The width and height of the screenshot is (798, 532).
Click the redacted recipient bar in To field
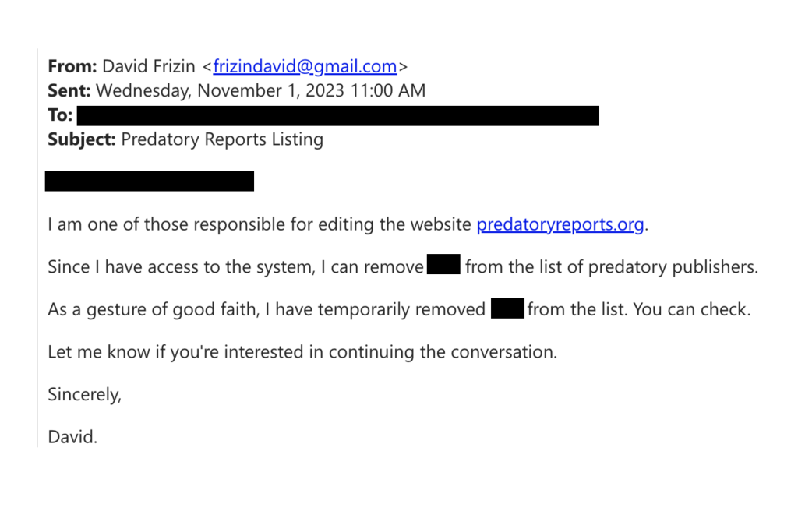pyautogui.click(x=338, y=116)
